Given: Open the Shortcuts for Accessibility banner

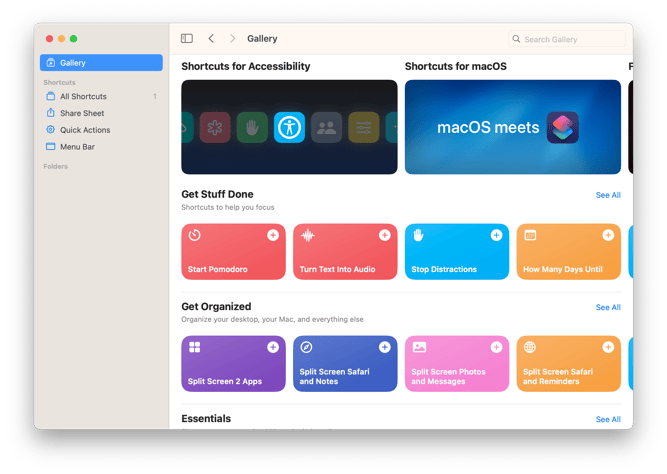Looking at the screenshot, I should click(x=289, y=127).
